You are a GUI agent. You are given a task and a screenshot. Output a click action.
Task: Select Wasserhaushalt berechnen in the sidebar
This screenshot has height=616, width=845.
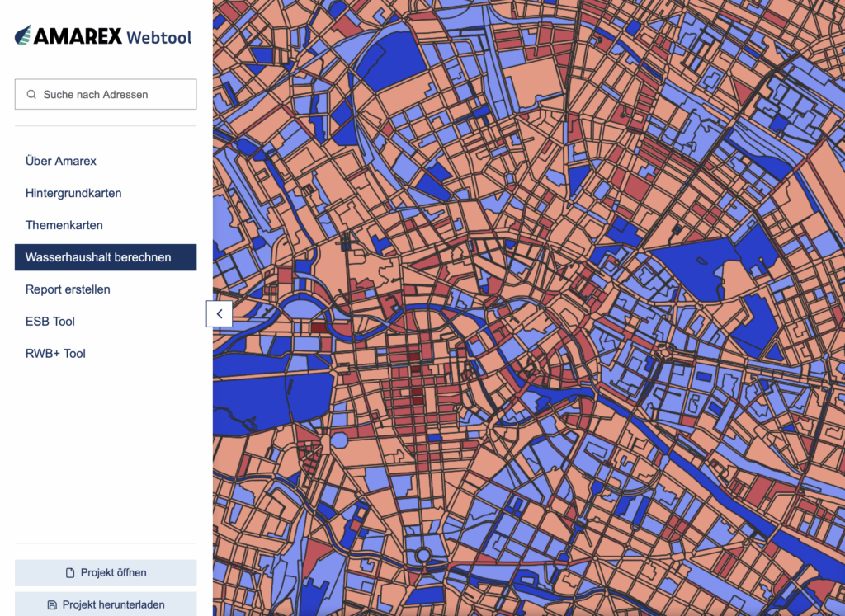[x=98, y=257]
